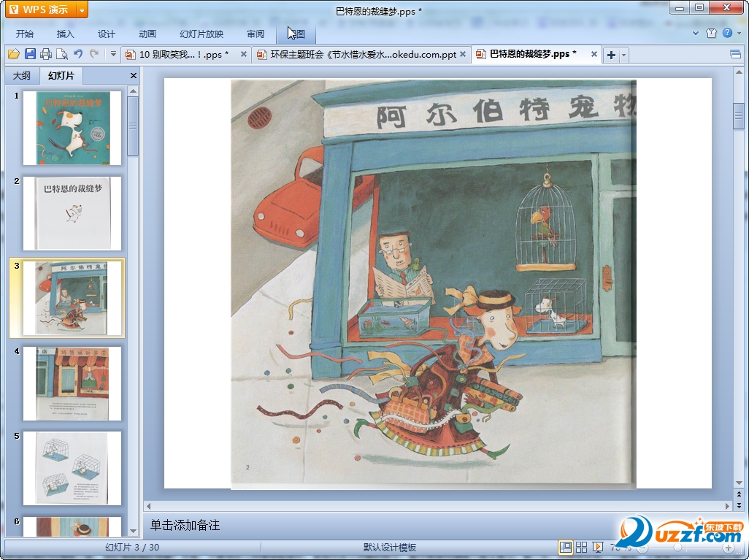The width and height of the screenshot is (749, 560).
Task: Start slideshow from status bar play icon
Action: 597,547
